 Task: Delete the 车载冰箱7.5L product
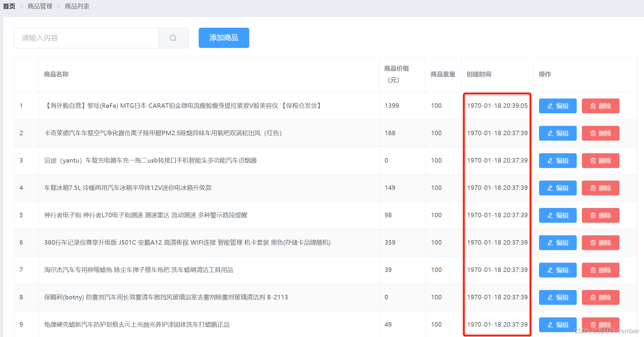point(601,188)
